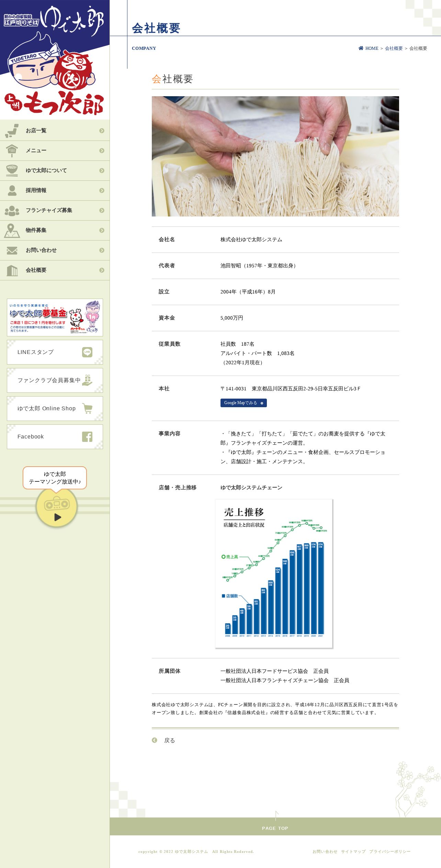
Task: Click the Facebook logo icon
Action: coord(87,436)
